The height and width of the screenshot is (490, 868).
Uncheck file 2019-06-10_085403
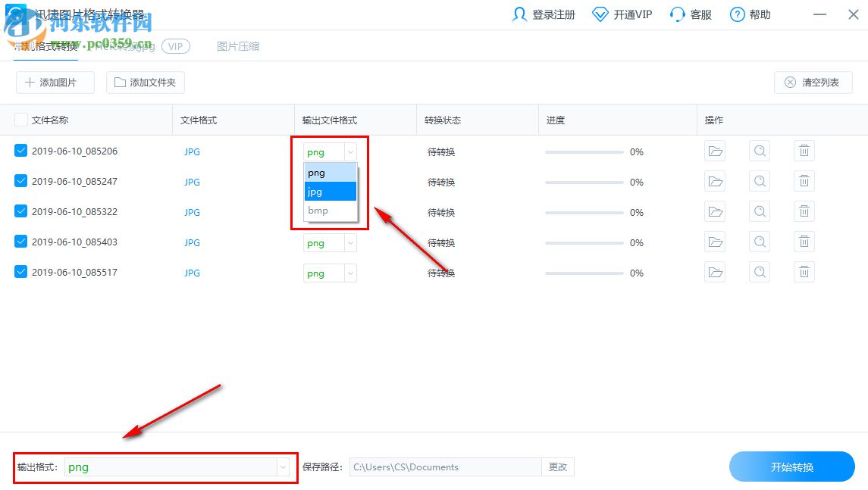(x=21, y=242)
